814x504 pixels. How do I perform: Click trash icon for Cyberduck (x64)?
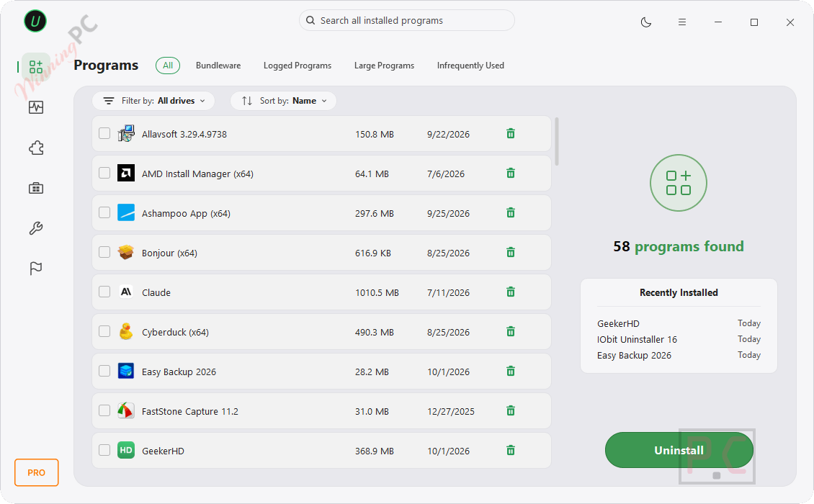(511, 332)
